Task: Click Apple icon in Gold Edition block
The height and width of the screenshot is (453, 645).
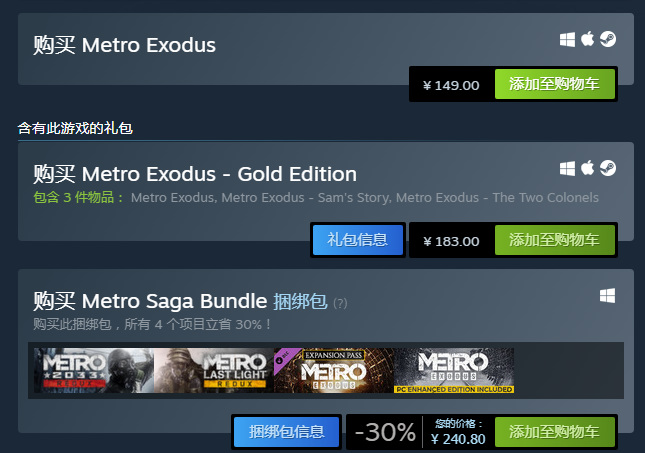Action: [x=588, y=167]
